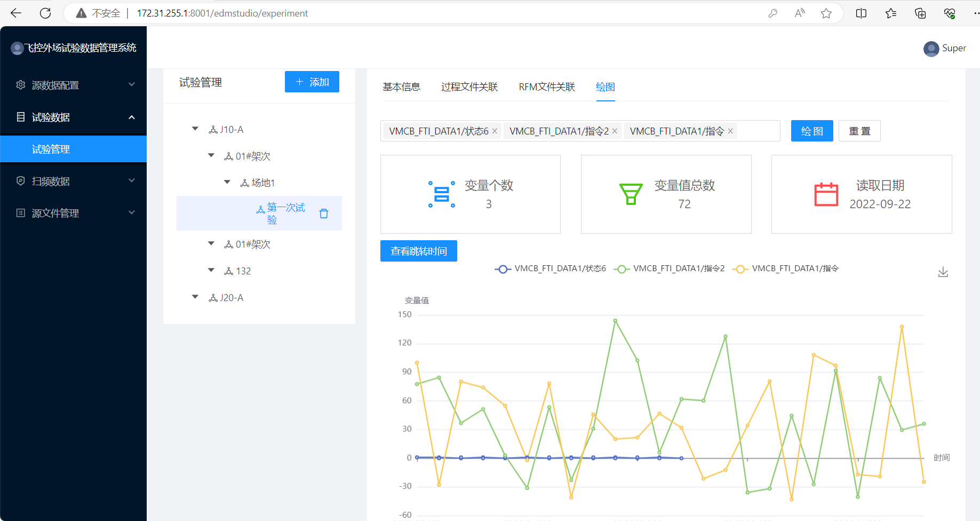Collapse the J10-A tree node arrow
Screen dimensions: 980x521
click(x=195, y=129)
